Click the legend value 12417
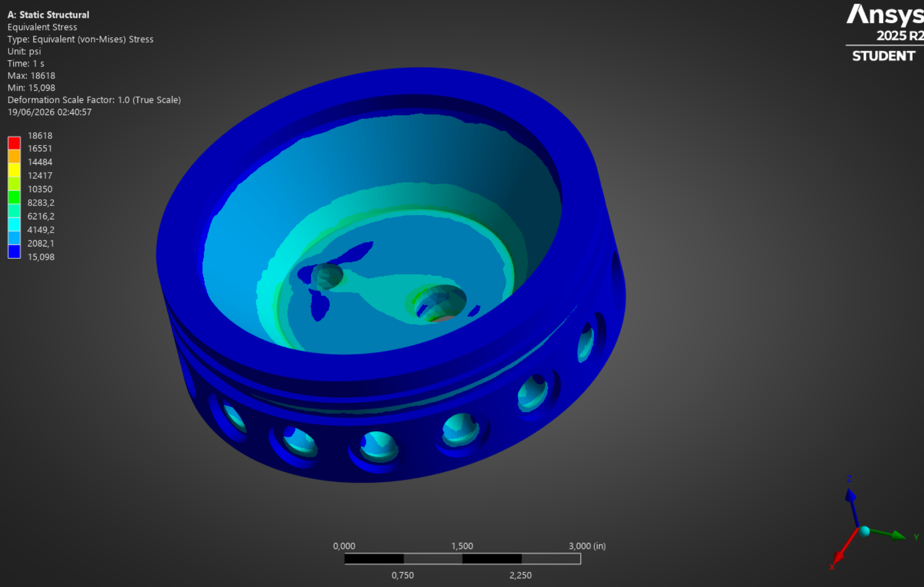The height and width of the screenshot is (587, 924). [40, 176]
